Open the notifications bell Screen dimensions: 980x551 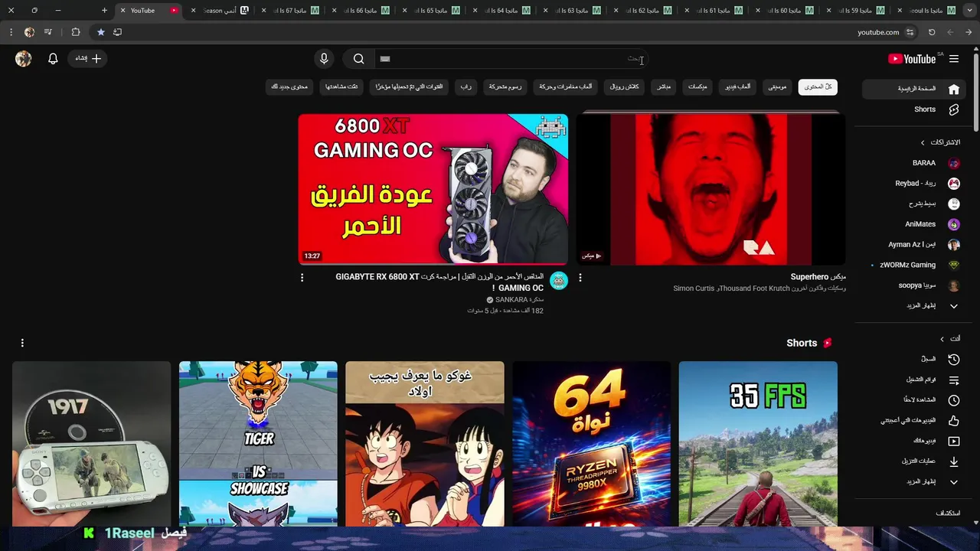pyautogui.click(x=53, y=59)
